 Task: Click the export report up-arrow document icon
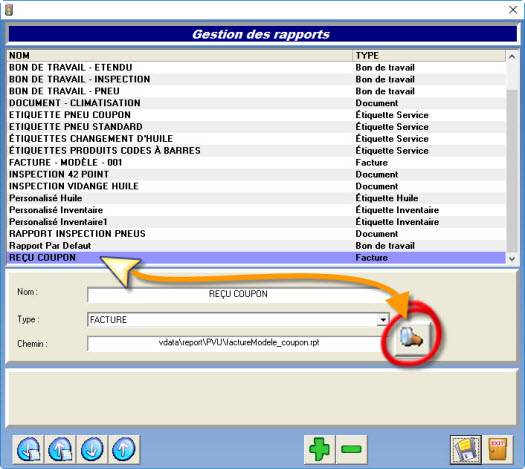(60, 449)
